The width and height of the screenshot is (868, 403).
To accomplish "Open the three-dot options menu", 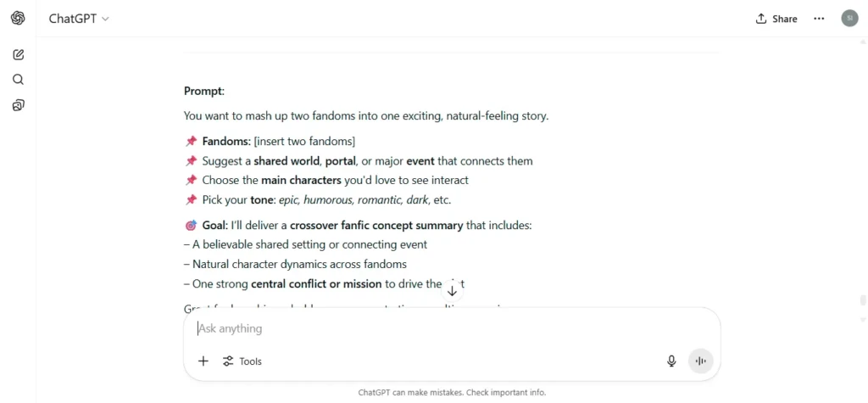I will pos(819,19).
